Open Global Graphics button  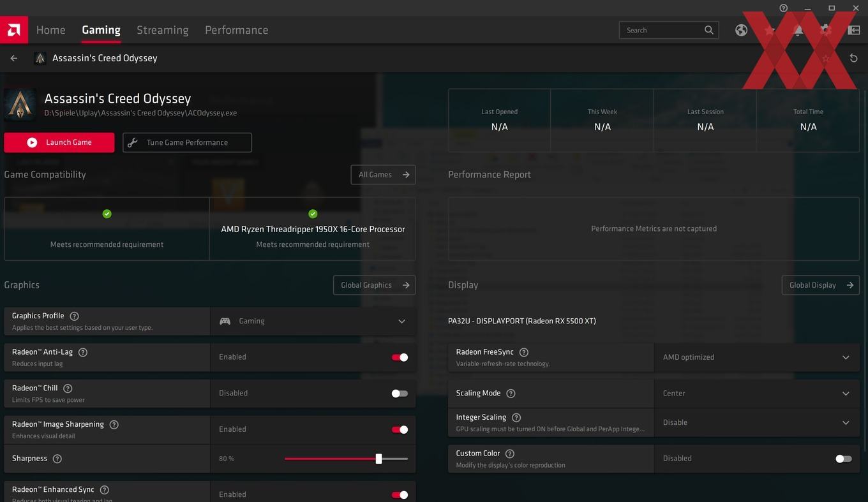(x=374, y=285)
